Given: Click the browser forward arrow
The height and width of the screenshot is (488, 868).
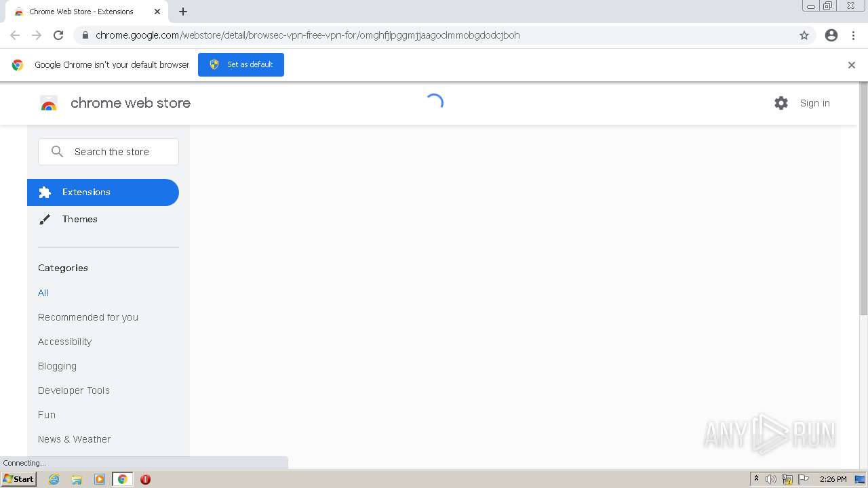Looking at the screenshot, I should click(37, 35).
